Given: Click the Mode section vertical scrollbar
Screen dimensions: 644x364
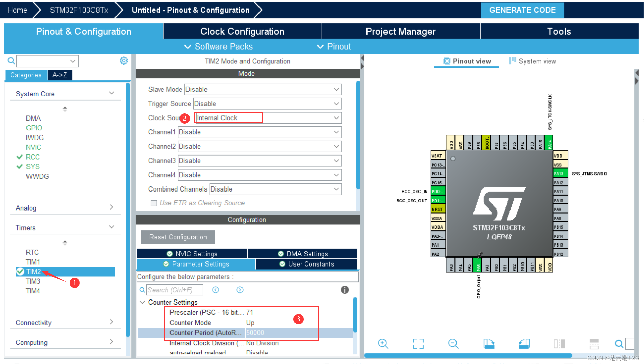Looking at the screenshot, I should [358, 135].
